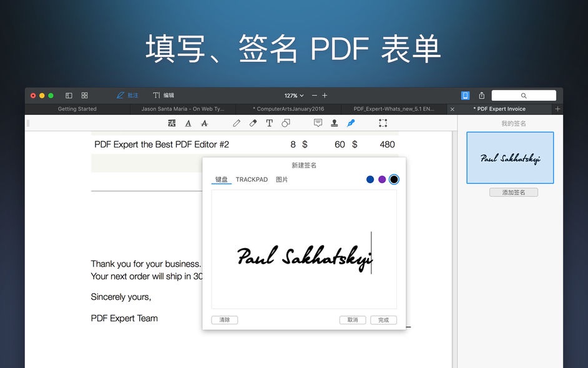Add a note comment annotation
Screen dimensions: 588x368
[x=318, y=123]
